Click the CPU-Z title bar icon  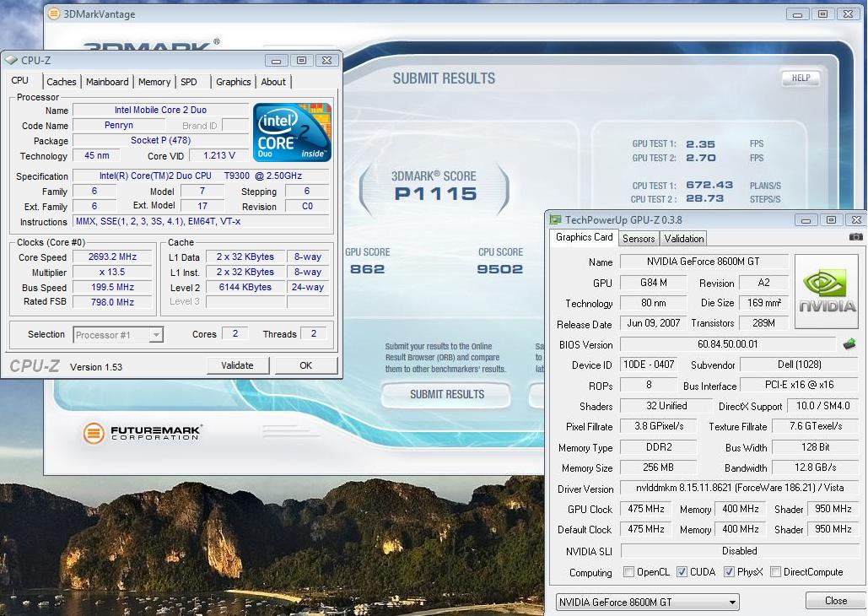[x=11, y=60]
